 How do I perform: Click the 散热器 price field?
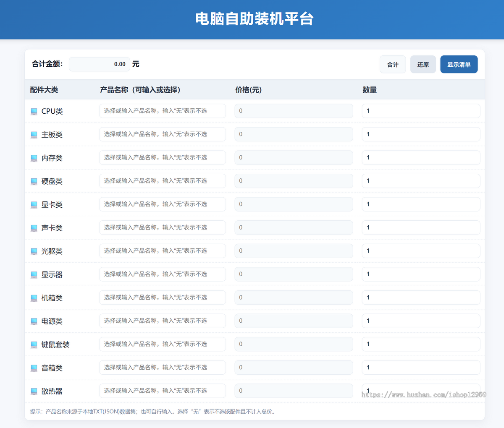(294, 391)
